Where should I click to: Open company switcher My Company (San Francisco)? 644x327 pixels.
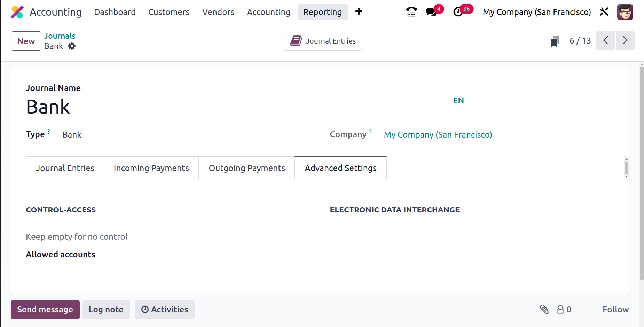tap(537, 12)
